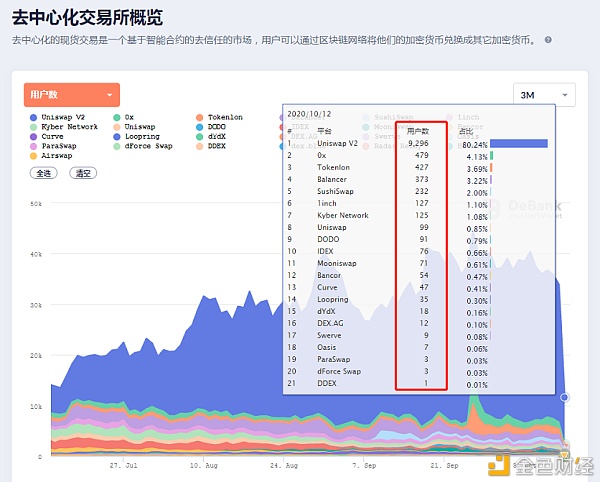Viewport: 600px width, 482px height.
Task: Click the Airswap yellow color dot
Action: [x=33, y=156]
